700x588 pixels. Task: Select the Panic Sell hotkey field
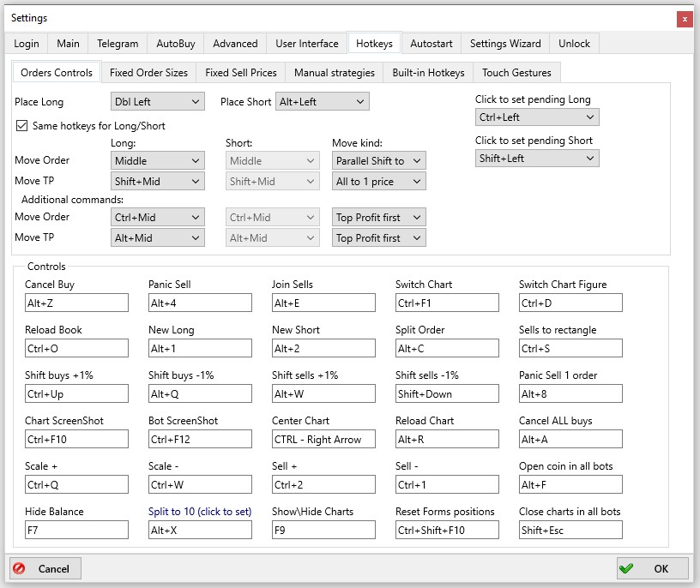click(x=200, y=303)
